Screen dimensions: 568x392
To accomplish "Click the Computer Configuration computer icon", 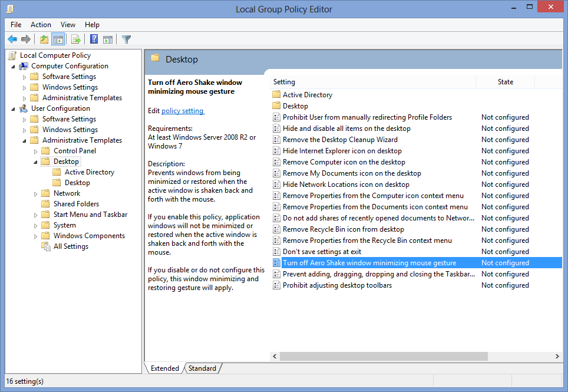I will pyautogui.click(x=24, y=66).
